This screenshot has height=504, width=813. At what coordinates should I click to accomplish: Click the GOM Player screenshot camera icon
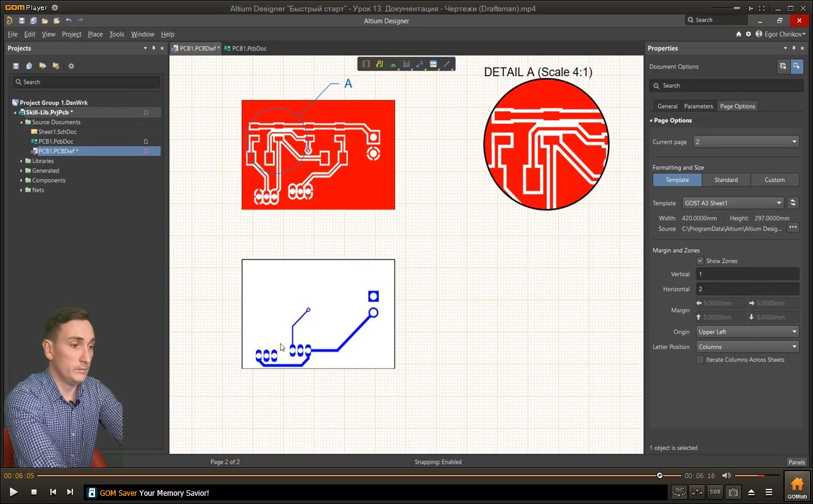pyautogui.click(x=733, y=492)
